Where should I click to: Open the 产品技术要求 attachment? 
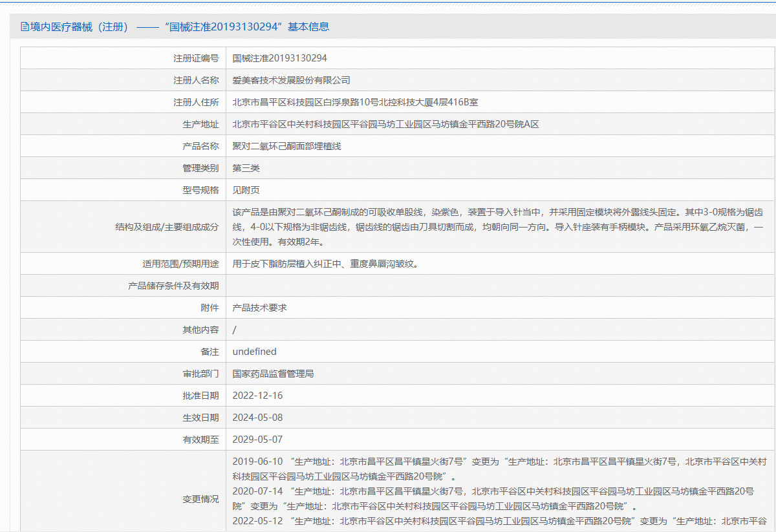(x=259, y=308)
